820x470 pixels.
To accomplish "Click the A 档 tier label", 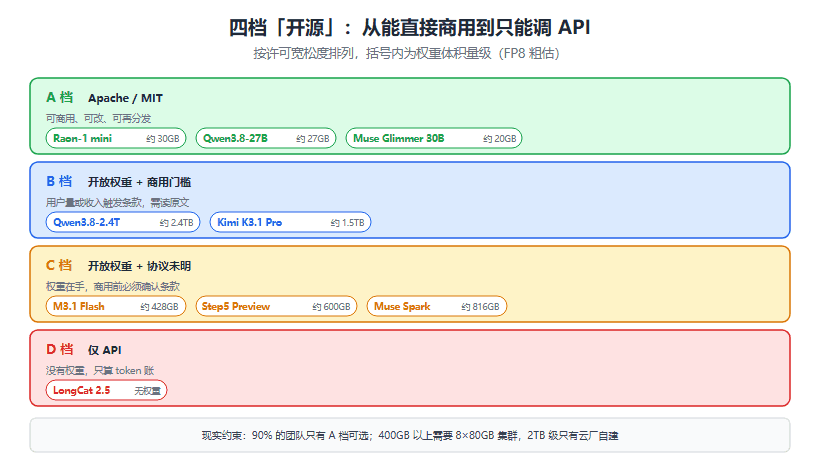I will pyautogui.click(x=60, y=97).
